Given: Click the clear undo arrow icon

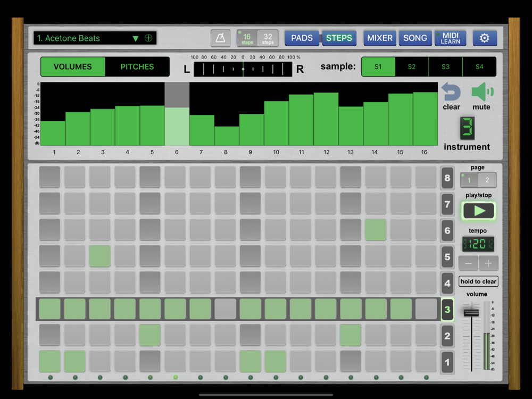Looking at the screenshot, I should (451, 92).
